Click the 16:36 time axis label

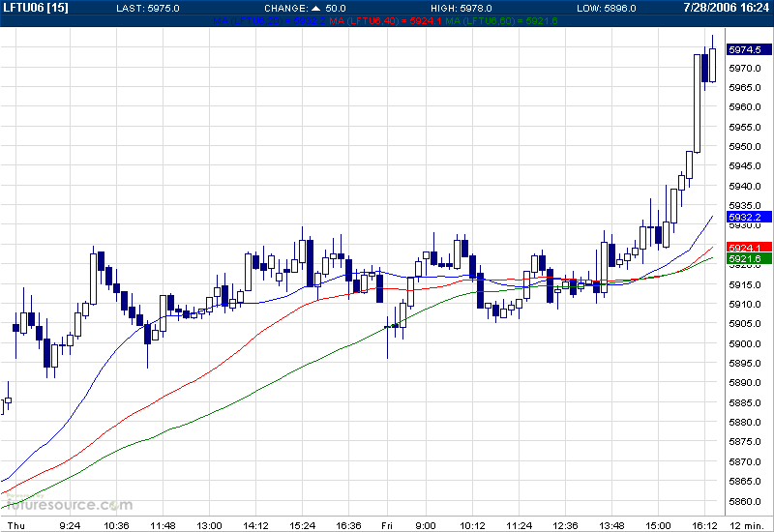point(348,525)
